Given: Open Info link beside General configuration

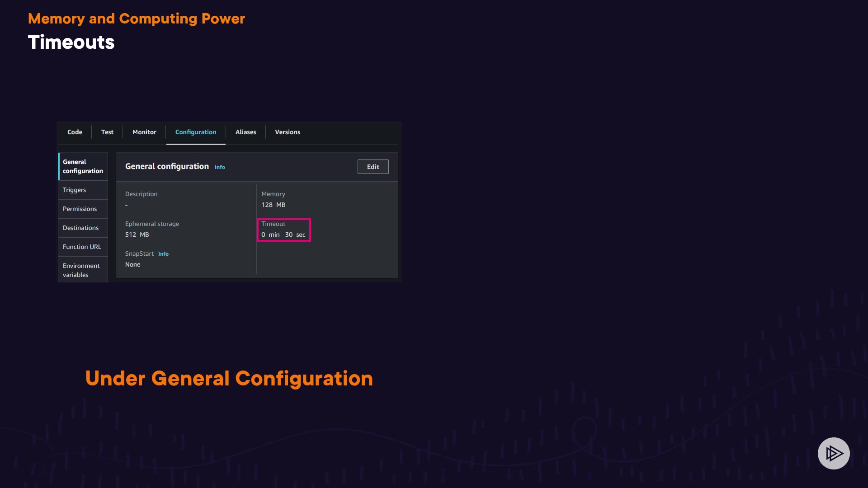Looking at the screenshot, I should pyautogui.click(x=220, y=167).
